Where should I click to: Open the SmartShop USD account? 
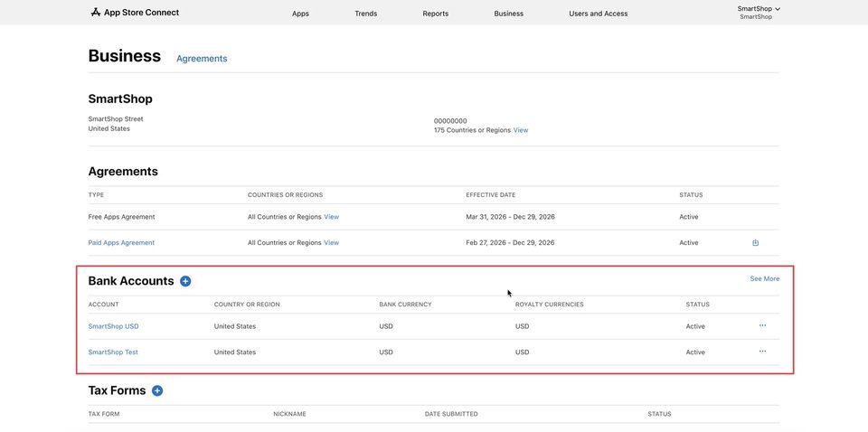tap(114, 326)
